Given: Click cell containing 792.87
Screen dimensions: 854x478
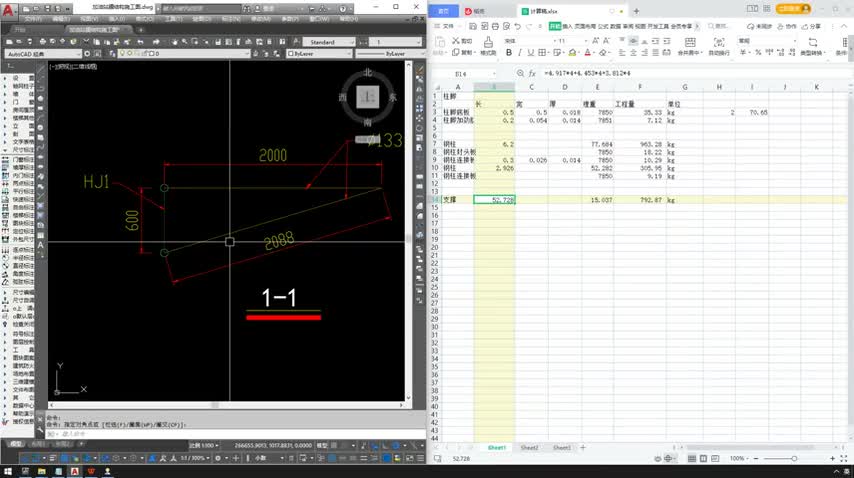Looking at the screenshot, I should click(x=640, y=200).
